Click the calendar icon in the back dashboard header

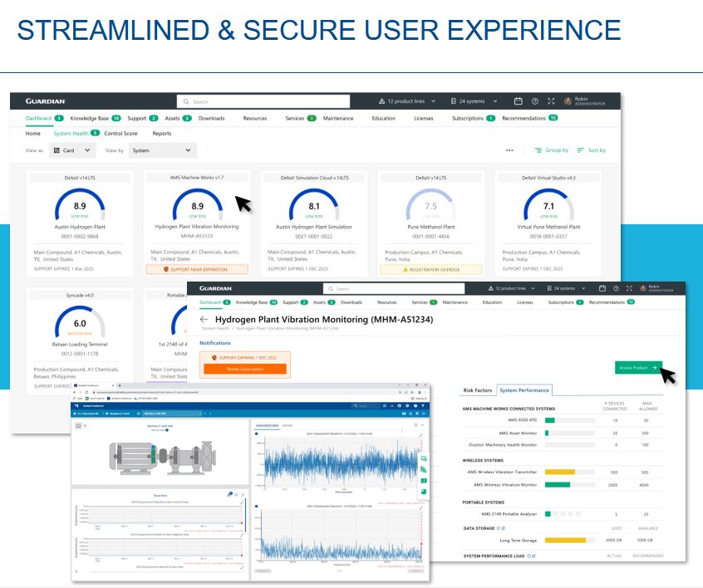pyautogui.click(x=519, y=101)
